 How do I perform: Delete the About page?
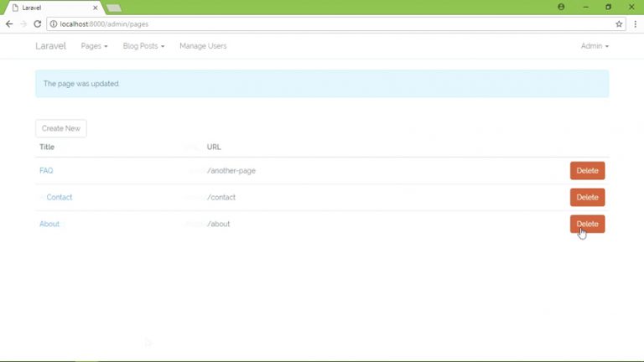point(587,224)
